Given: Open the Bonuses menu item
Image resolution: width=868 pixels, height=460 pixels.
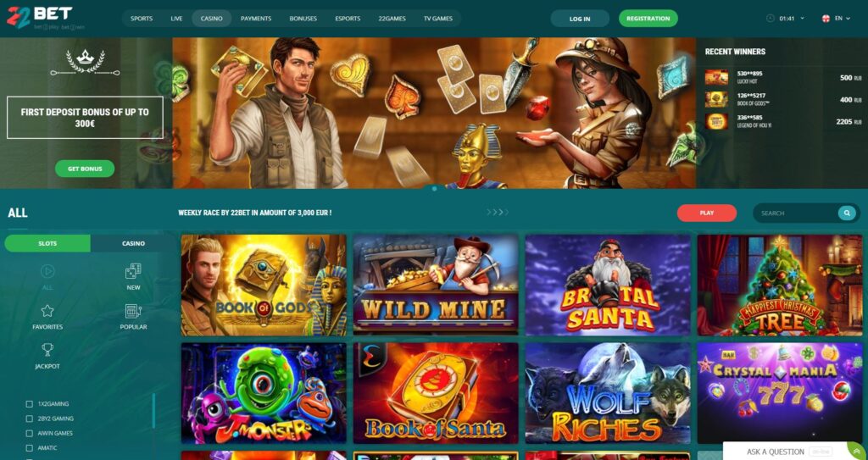Looking at the screenshot, I should tap(303, 19).
